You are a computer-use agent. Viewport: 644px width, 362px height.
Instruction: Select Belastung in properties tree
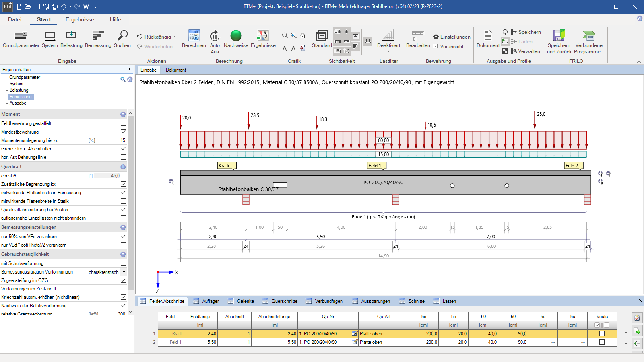[19, 90]
